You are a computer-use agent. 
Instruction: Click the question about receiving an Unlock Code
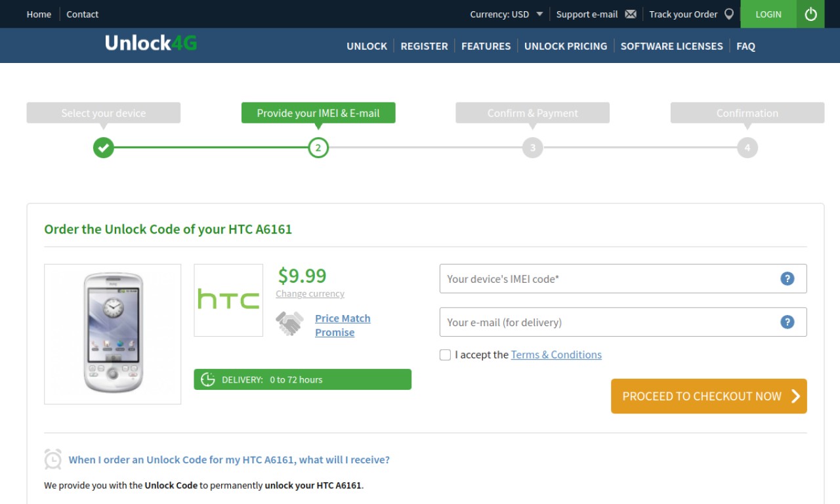tap(229, 459)
